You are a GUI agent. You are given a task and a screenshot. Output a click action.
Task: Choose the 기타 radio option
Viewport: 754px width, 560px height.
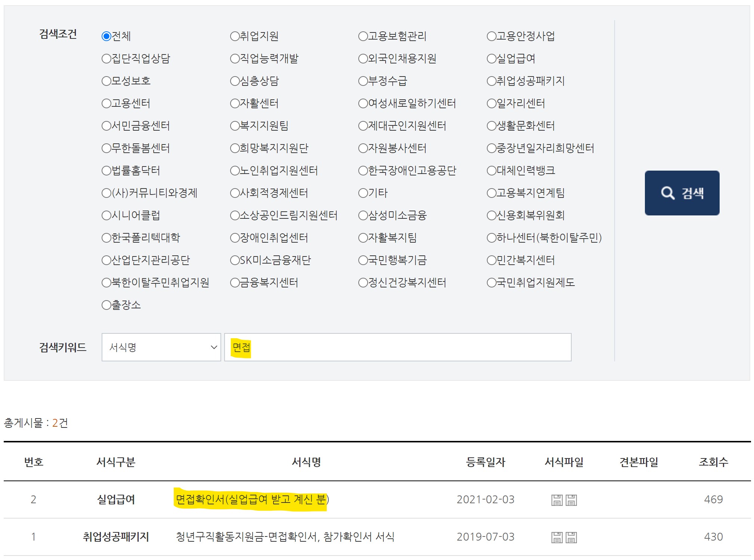coord(363,193)
